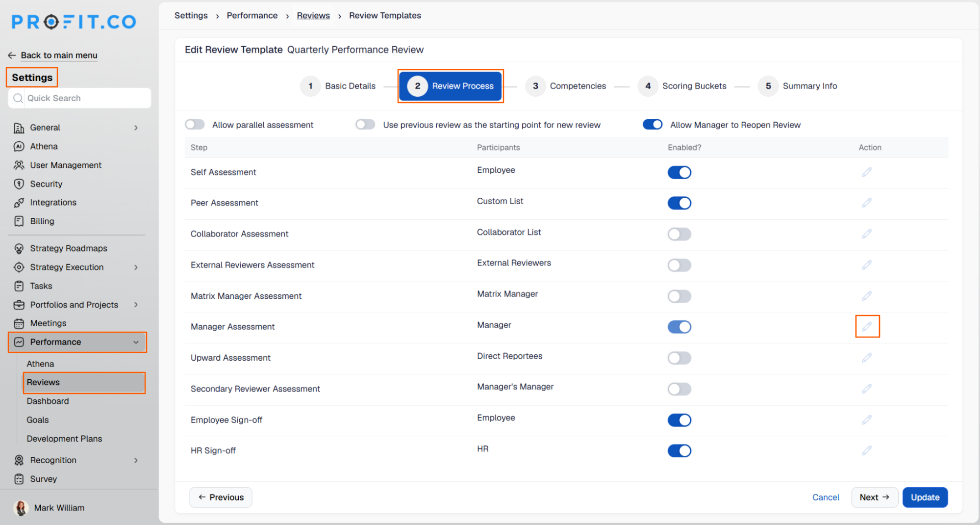The width and height of the screenshot is (980, 525).
Task: Edit the Self Assessment step pencil icon
Action: click(x=867, y=172)
